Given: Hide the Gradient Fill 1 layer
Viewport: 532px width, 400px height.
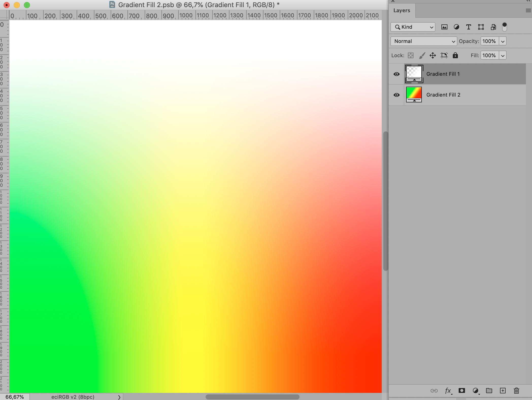Looking at the screenshot, I should pos(396,74).
